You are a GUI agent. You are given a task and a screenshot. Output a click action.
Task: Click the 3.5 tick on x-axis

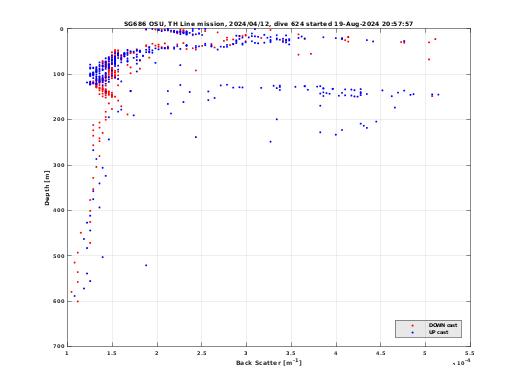[x=291, y=353]
